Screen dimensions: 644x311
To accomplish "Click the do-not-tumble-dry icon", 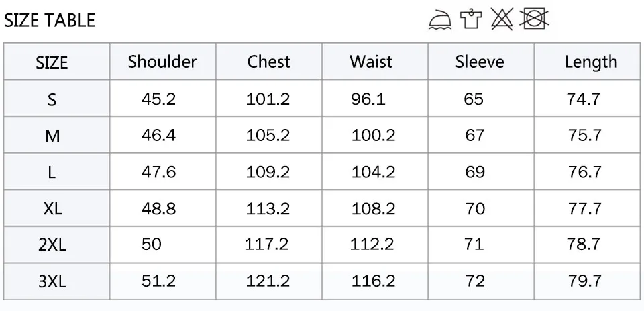I will 535,19.
